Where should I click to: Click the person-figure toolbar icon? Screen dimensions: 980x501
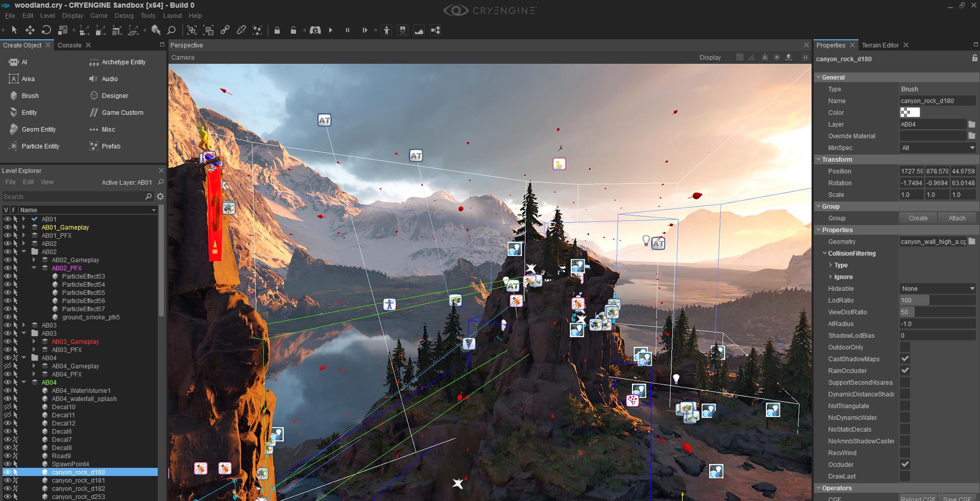point(387,30)
